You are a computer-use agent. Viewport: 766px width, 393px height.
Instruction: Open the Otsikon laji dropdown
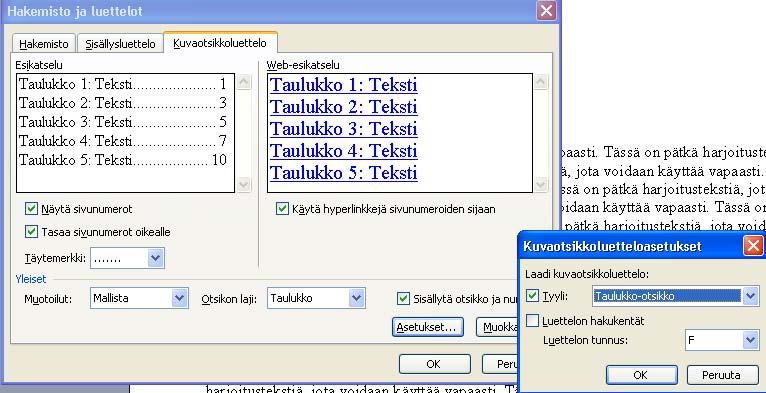[357, 298]
